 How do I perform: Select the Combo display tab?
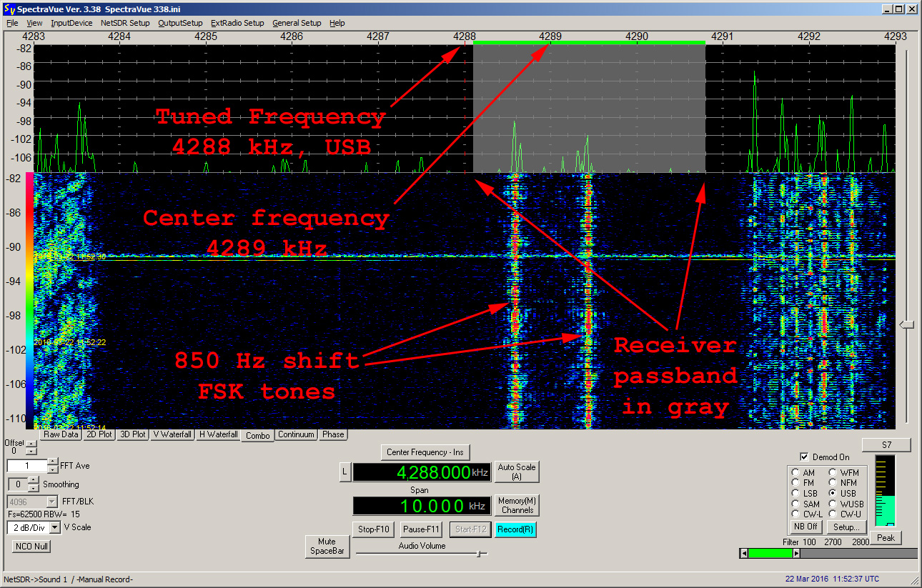tap(257, 435)
